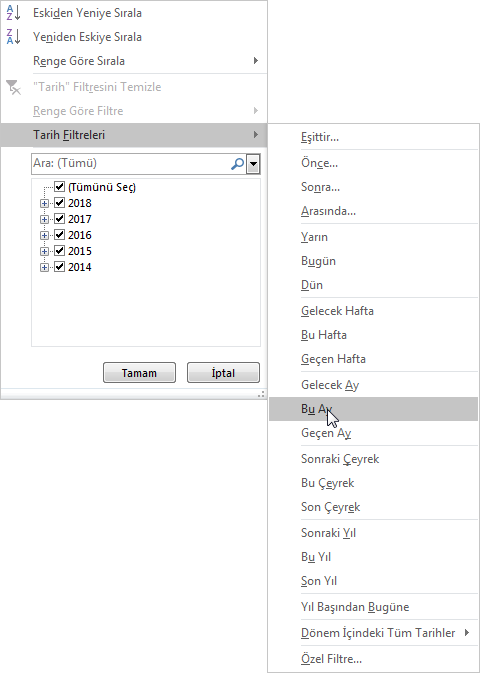480x673 pixels.
Task: Uncheck the 2015 checkbox
Action: [60, 251]
